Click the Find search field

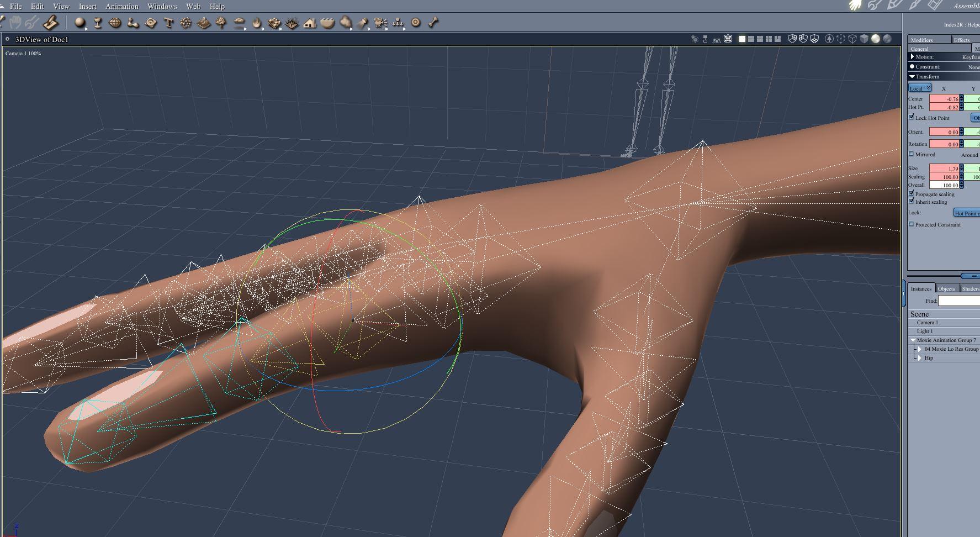[959, 301]
